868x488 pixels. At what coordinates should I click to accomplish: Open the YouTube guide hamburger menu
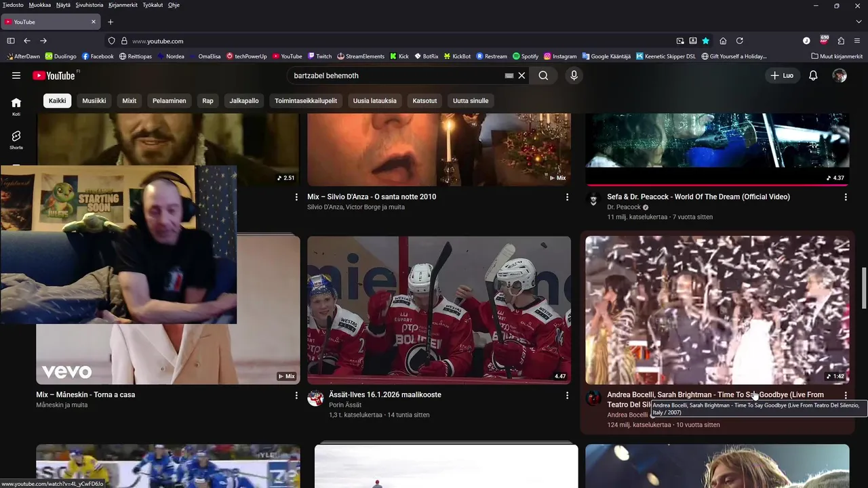coord(16,76)
